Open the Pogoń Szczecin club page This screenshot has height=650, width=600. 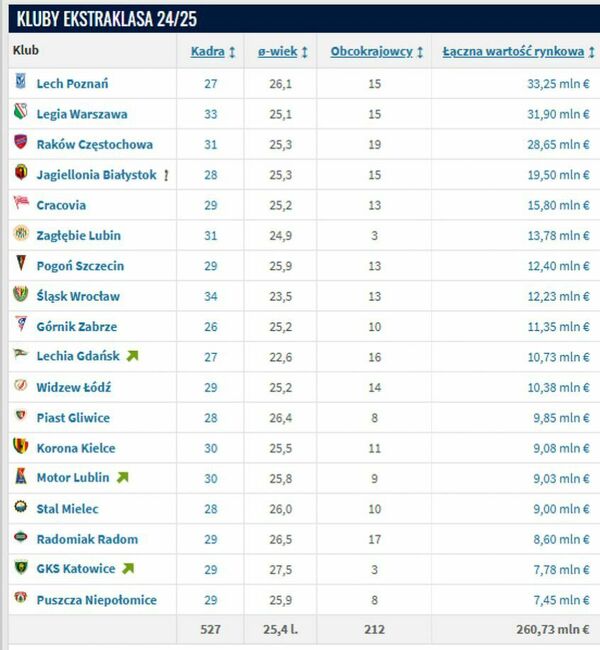pos(80,266)
